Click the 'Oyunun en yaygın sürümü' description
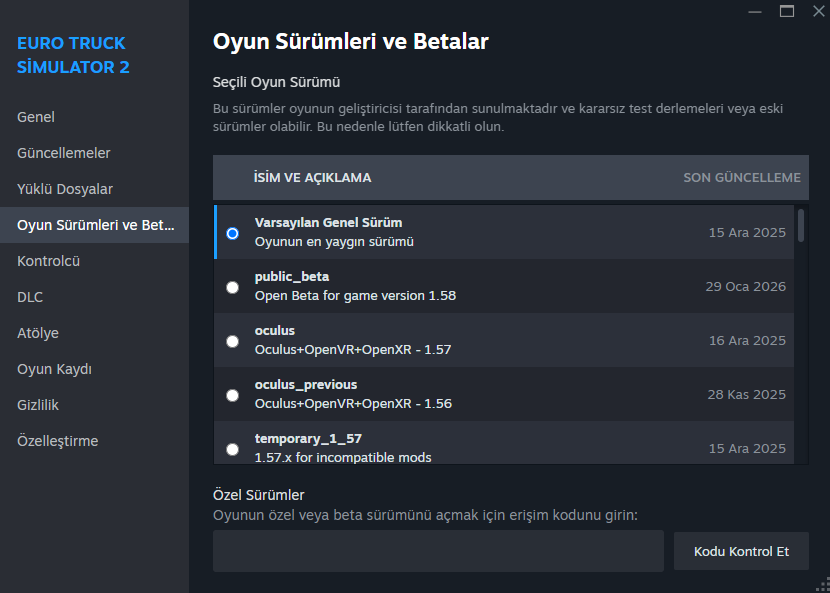This screenshot has height=593, width=830. (x=334, y=241)
